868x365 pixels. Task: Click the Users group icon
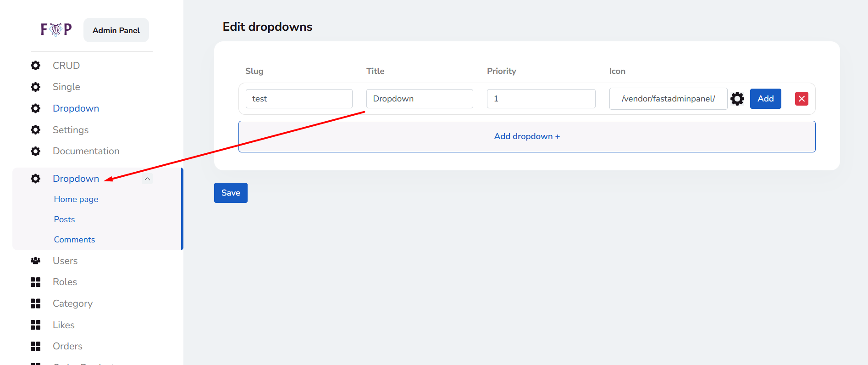pos(35,261)
